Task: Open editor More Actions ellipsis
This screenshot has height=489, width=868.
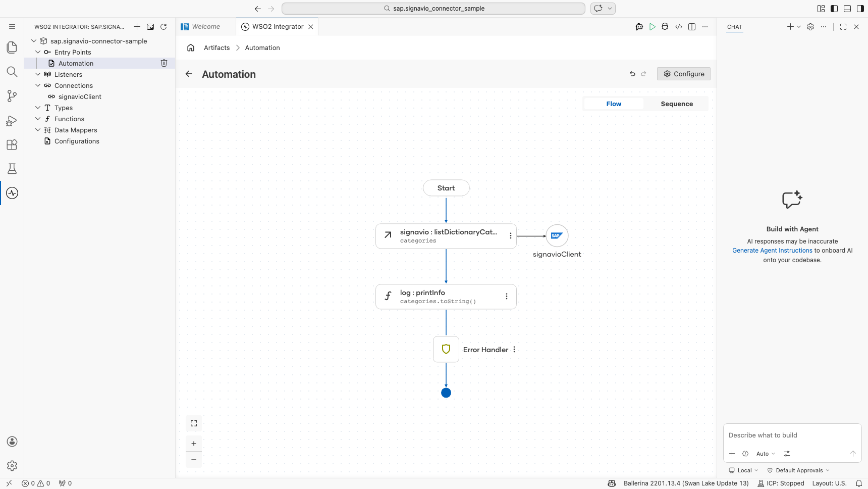Action: pos(705,27)
